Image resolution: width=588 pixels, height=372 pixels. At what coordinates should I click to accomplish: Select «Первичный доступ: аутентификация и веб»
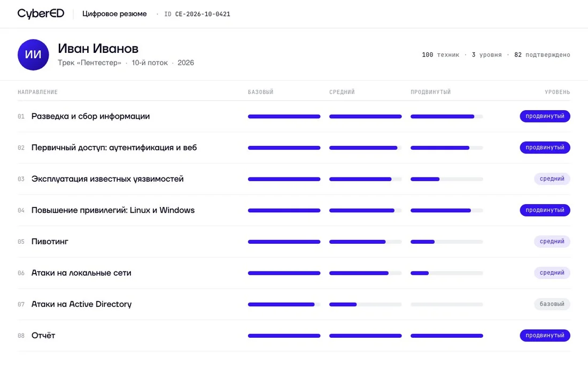(x=114, y=148)
